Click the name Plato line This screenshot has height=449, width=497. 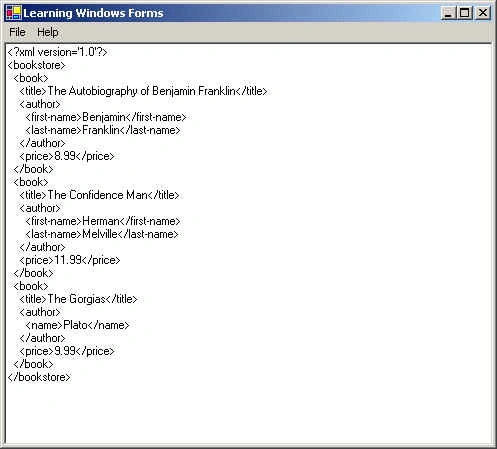(77, 325)
